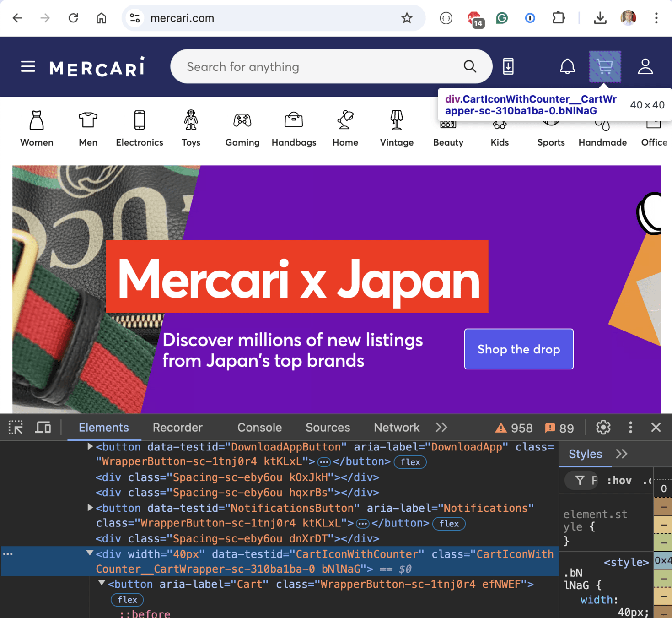
Task: Open the browser home page
Action: coord(101,18)
